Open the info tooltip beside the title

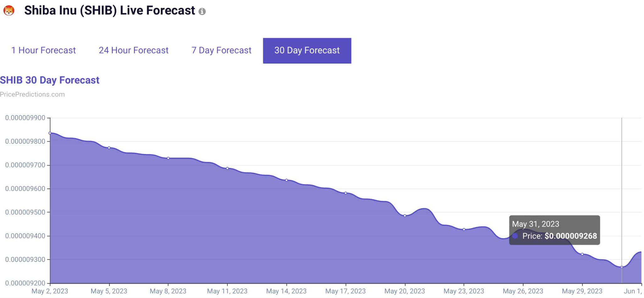(x=203, y=11)
